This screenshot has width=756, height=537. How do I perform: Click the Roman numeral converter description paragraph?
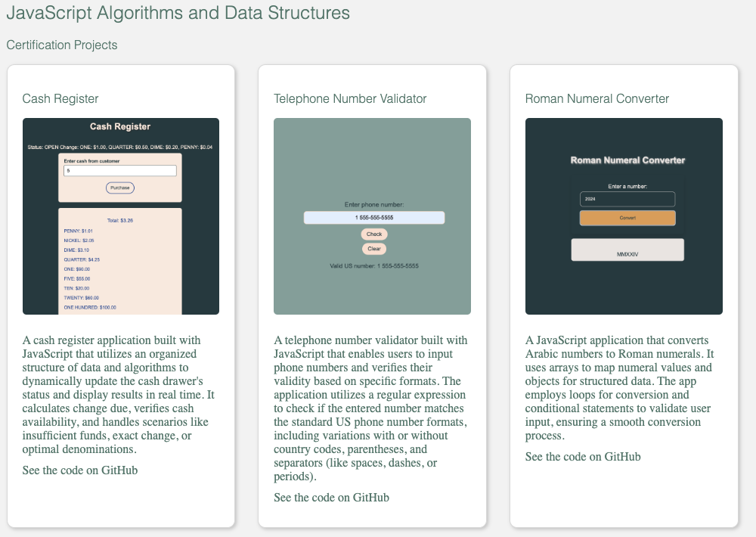620,388
